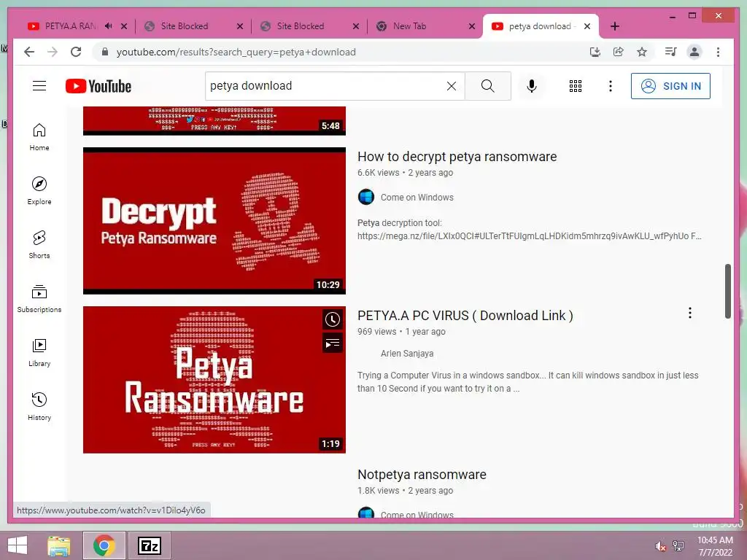Click the SIGN IN button

(670, 86)
